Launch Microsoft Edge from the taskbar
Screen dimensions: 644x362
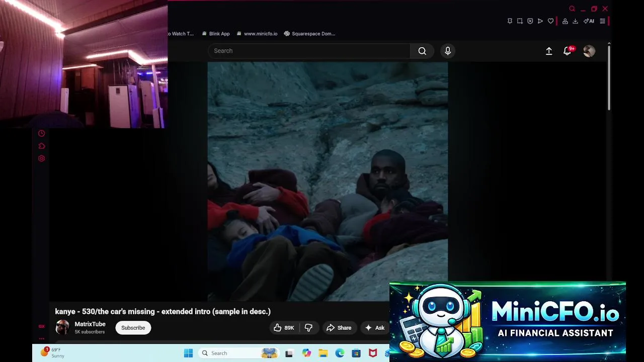340,353
